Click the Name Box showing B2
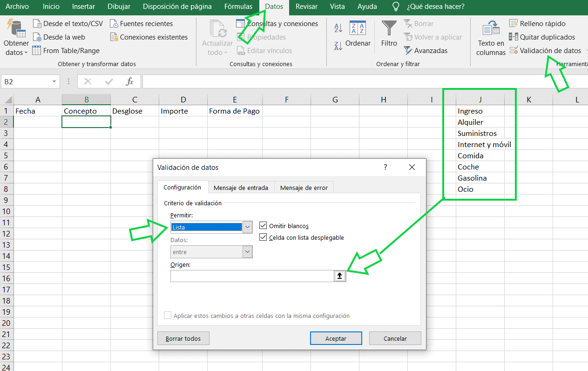 26,81
